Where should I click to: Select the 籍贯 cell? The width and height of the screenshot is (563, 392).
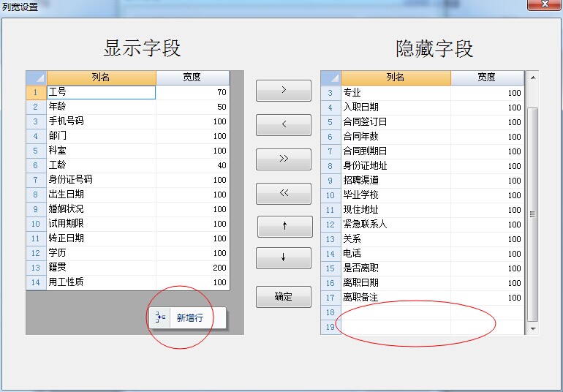(x=101, y=268)
